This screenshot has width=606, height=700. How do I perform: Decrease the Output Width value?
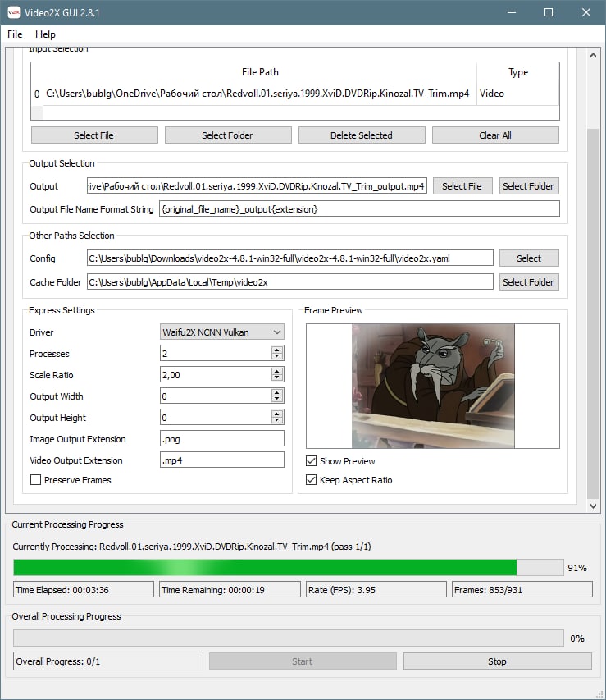pyautogui.click(x=277, y=400)
